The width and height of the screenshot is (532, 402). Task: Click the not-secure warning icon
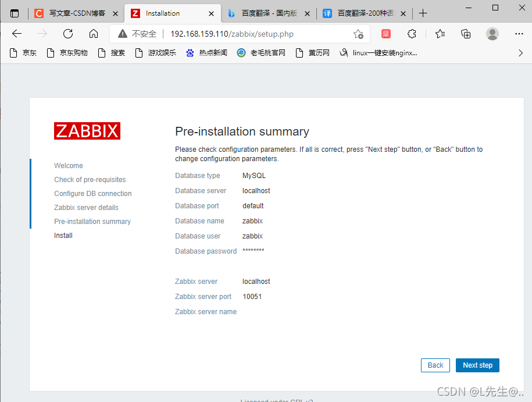coord(123,34)
